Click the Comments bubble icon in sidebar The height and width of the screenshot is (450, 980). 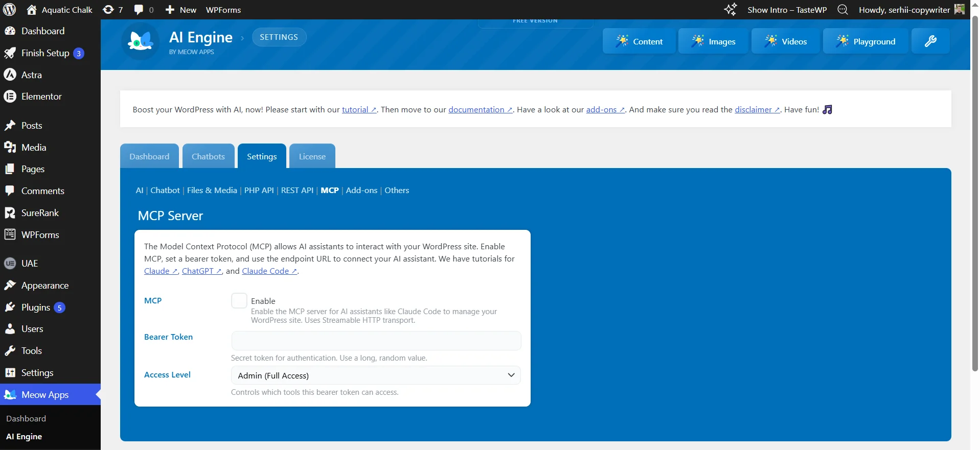tap(10, 191)
